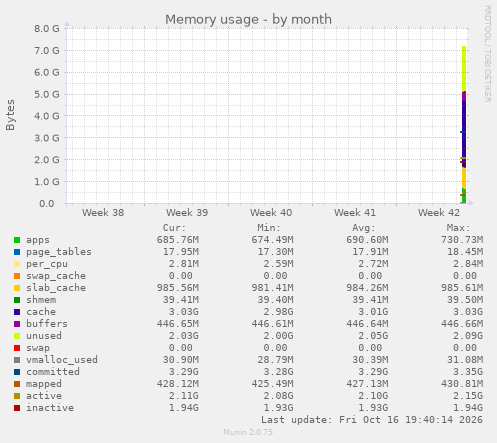The width and height of the screenshot is (497, 443).
Task: Click the unused lime legend swatch
Action: tap(17, 336)
